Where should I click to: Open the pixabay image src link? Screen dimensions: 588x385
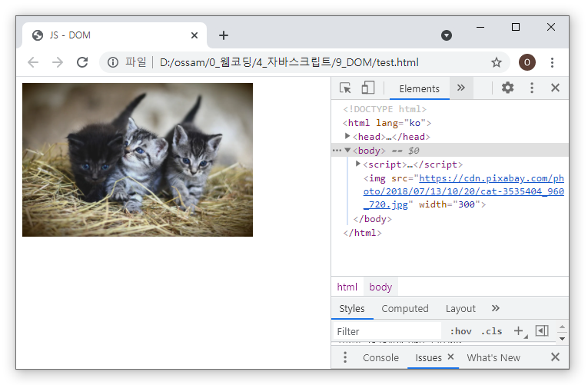coord(464,191)
